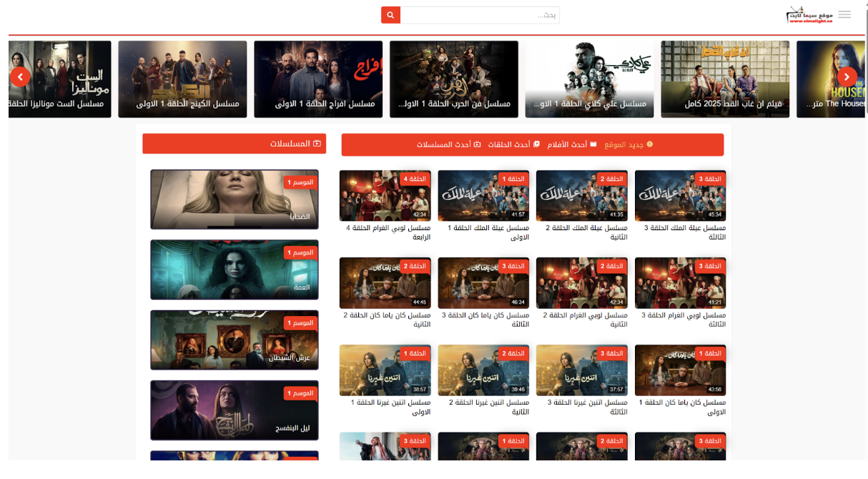Select the جديد الموقع tab
This screenshot has height=479, width=868.
point(628,144)
